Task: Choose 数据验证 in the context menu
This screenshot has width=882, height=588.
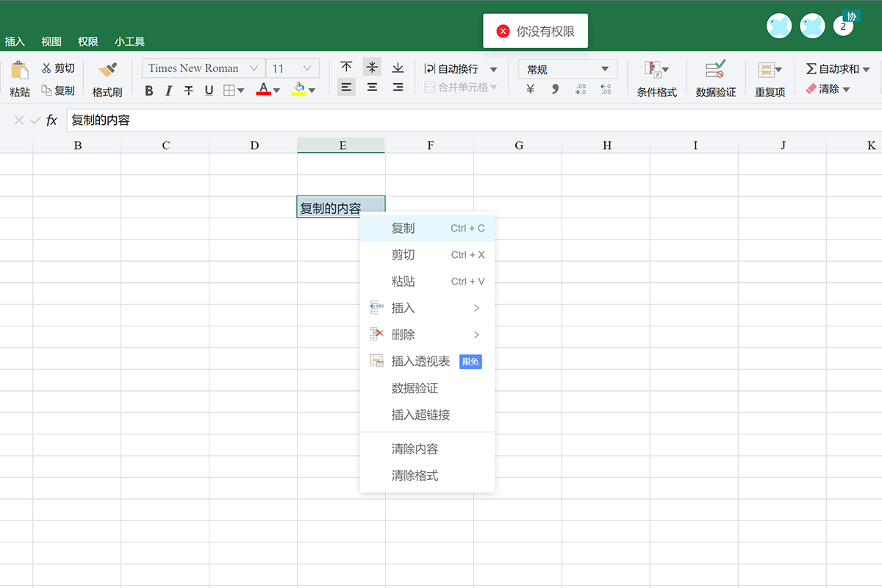Action: [427, 388]
